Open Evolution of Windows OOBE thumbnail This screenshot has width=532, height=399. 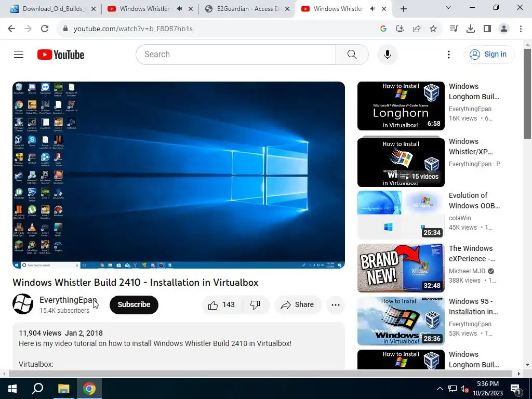[x=401, y=215]
